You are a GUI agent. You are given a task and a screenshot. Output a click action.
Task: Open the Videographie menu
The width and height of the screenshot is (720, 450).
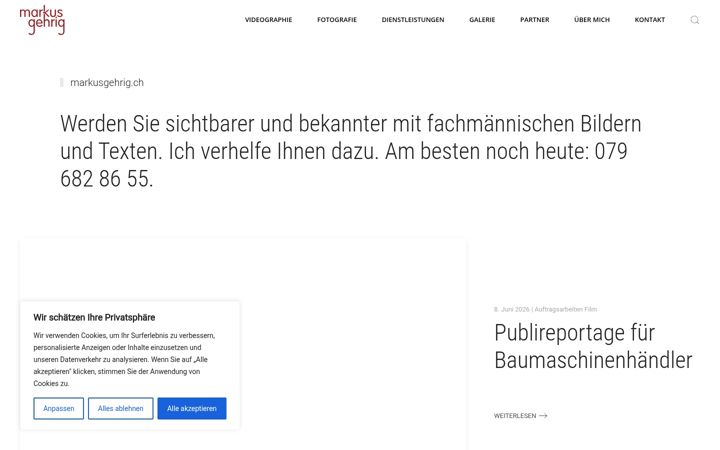tap(269, 20)
